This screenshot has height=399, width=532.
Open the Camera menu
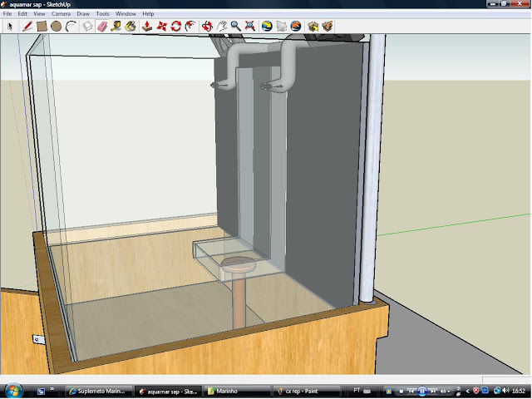tap(61, 14)
